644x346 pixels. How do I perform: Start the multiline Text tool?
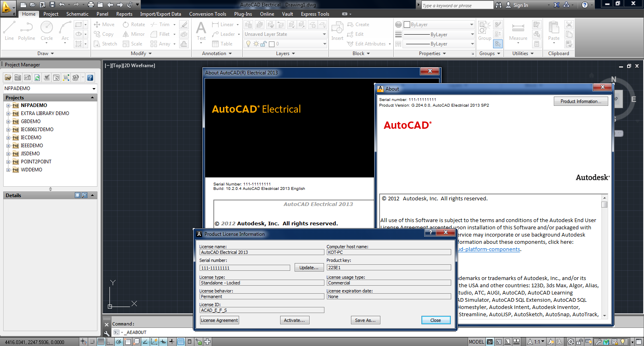201,31
